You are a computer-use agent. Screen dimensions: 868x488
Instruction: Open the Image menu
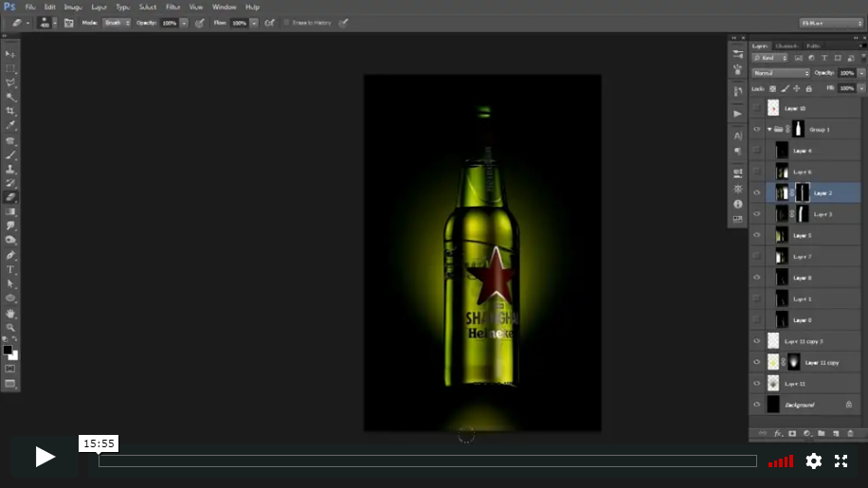tap(73, 8)
